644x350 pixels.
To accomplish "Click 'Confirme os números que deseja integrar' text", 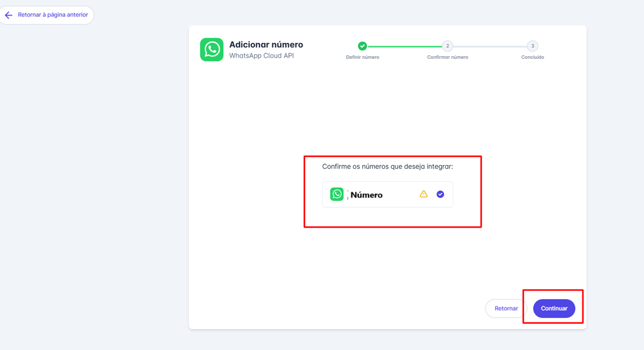I will 387,167.
